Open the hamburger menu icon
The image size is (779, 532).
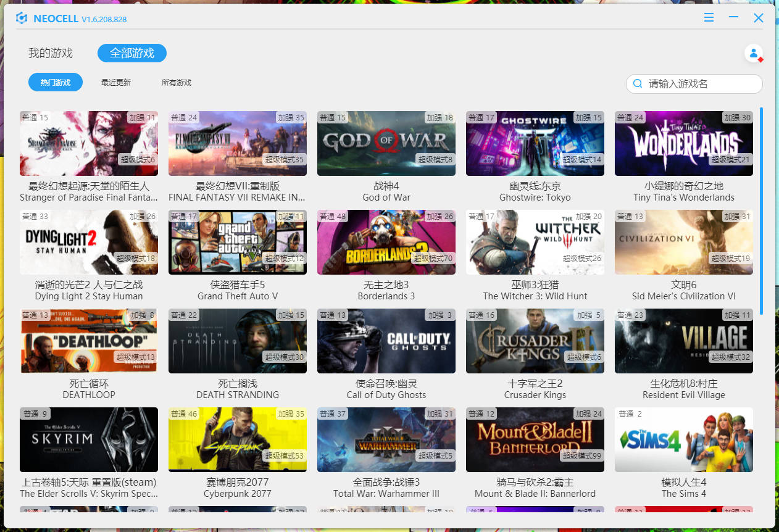click(x=709, y=18)
